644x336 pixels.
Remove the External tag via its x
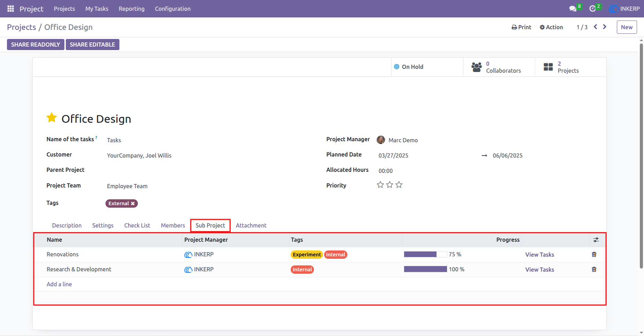[133, 203]
